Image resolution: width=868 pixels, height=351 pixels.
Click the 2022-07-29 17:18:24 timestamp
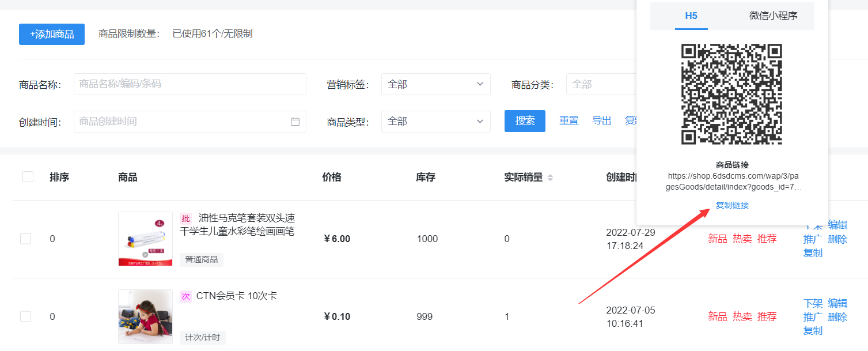[x=631, y=239]
